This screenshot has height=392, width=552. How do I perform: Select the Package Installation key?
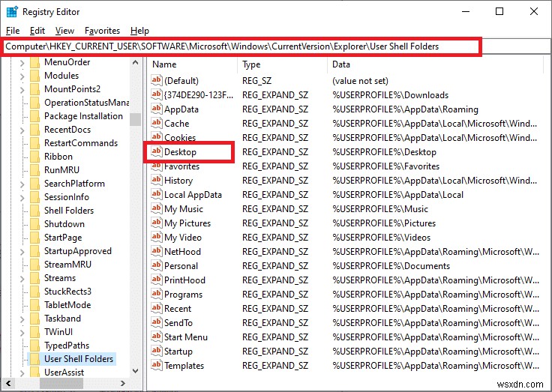click(x=83, y=116)
